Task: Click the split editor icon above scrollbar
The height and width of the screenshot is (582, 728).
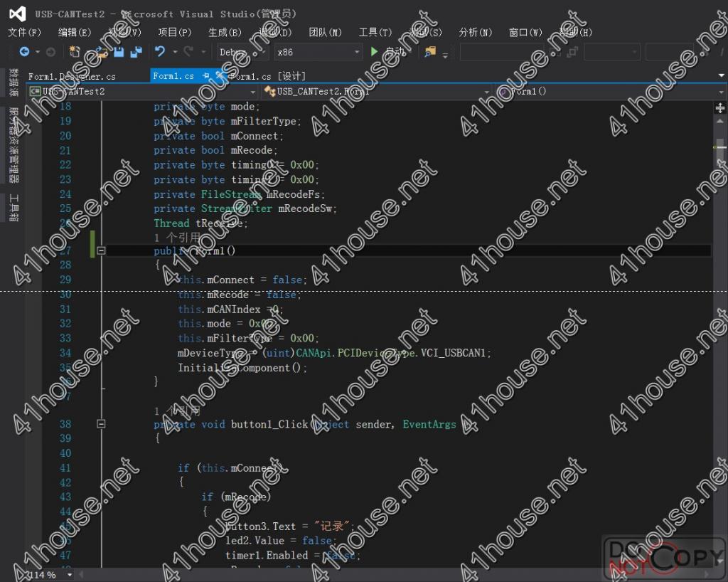Action: click(719, 107)
